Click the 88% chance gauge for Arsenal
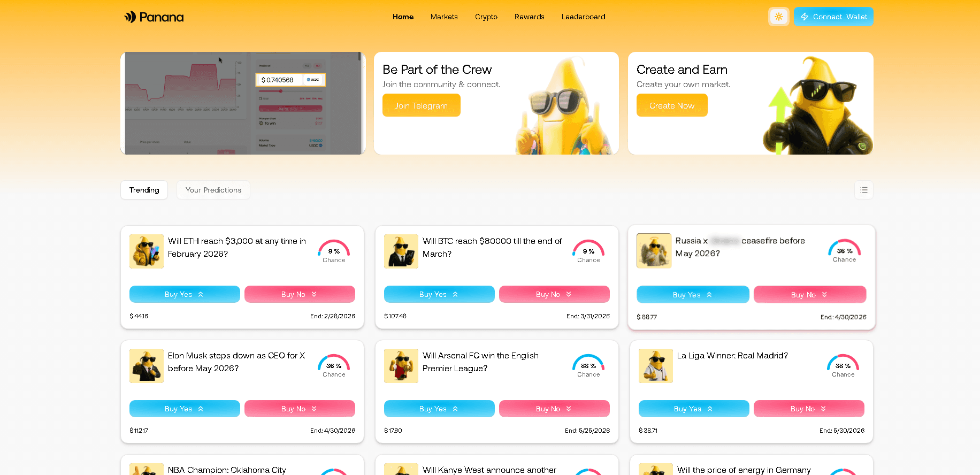This screenshot has width=980, height=475. pos(588,365)
